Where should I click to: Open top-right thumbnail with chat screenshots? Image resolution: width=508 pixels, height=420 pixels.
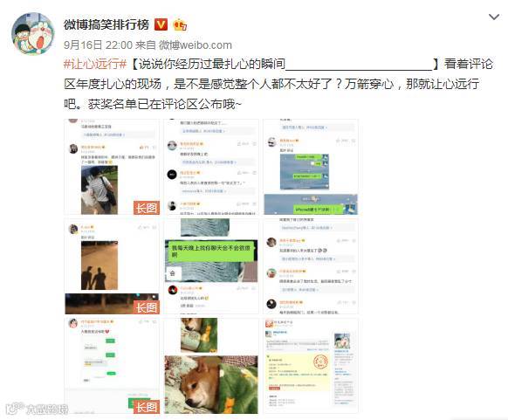coord(311,167)
